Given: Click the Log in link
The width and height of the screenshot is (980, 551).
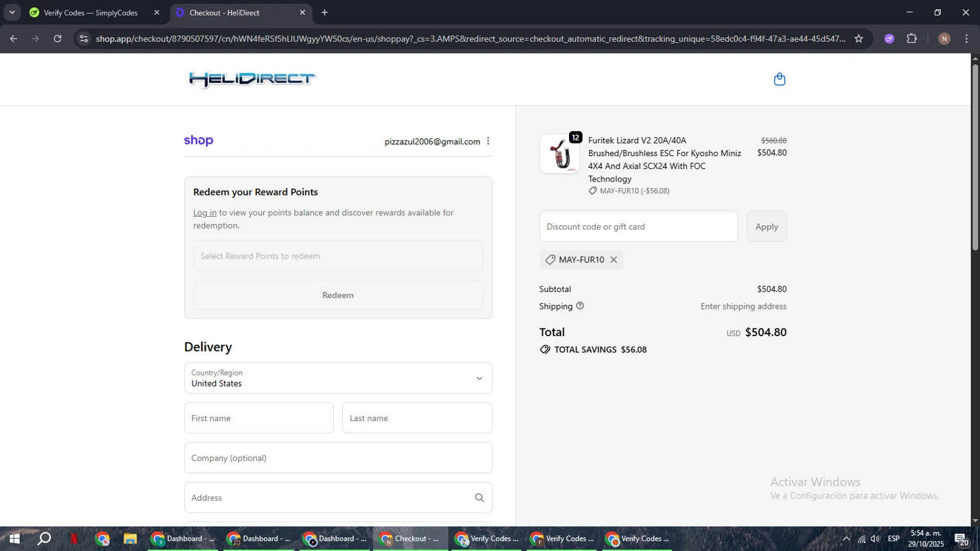Looking at the screenshot, I should [204, 213].
